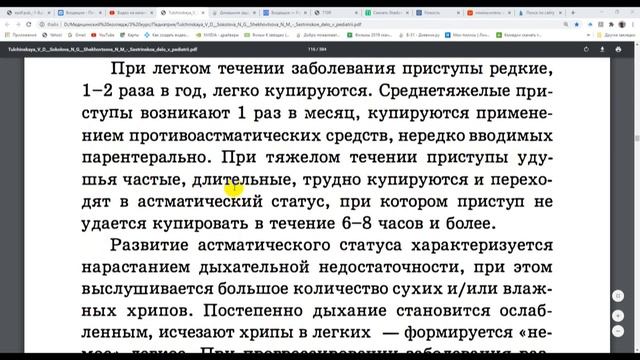
Task: Open the Extensions puzzle icon
Action: coord(611,24)
